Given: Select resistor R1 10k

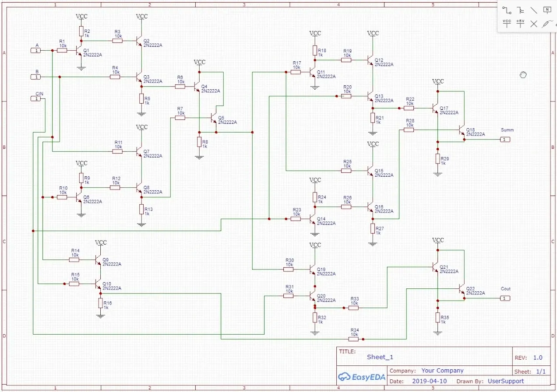Looking at the screenshot, I should (x=62, y=50).
